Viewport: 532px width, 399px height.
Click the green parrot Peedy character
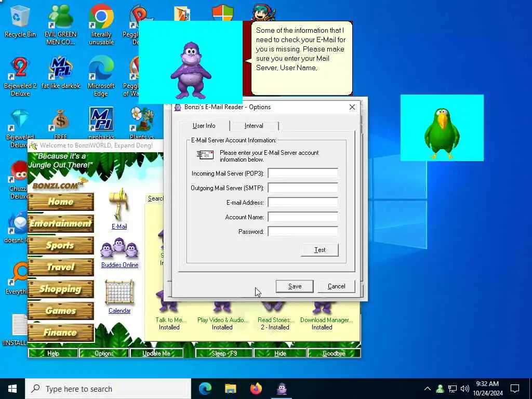coord(442,133)
